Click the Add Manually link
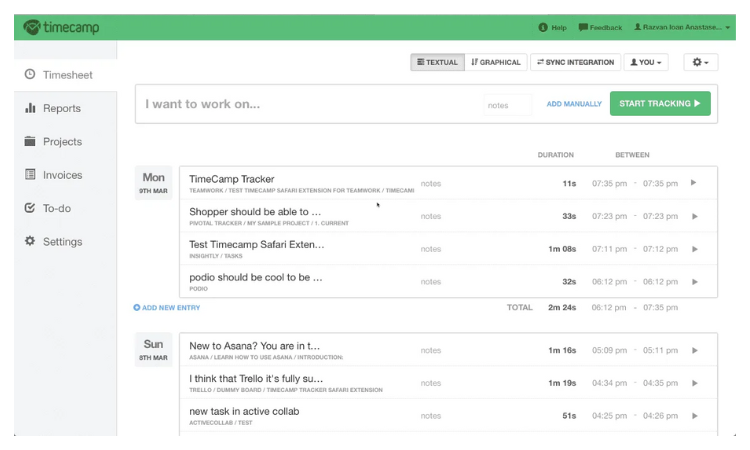750x450 pixels. click(574, 104)
